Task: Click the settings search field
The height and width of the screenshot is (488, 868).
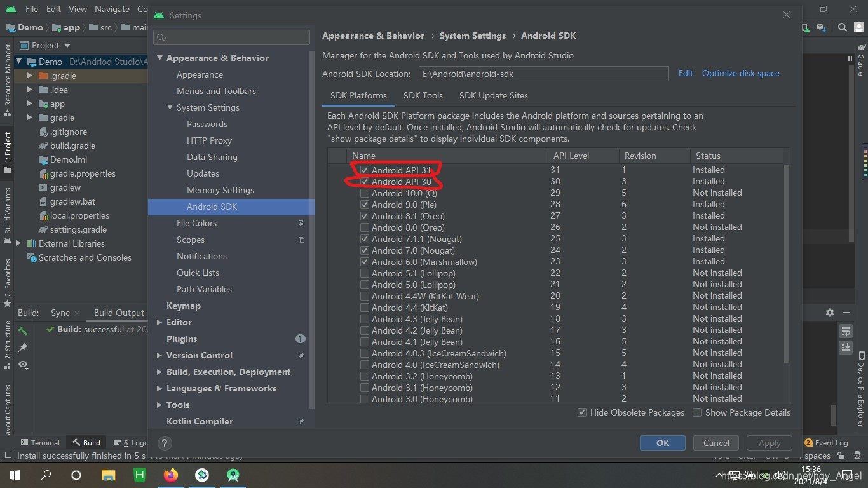Action: click(x=231, y=37)
